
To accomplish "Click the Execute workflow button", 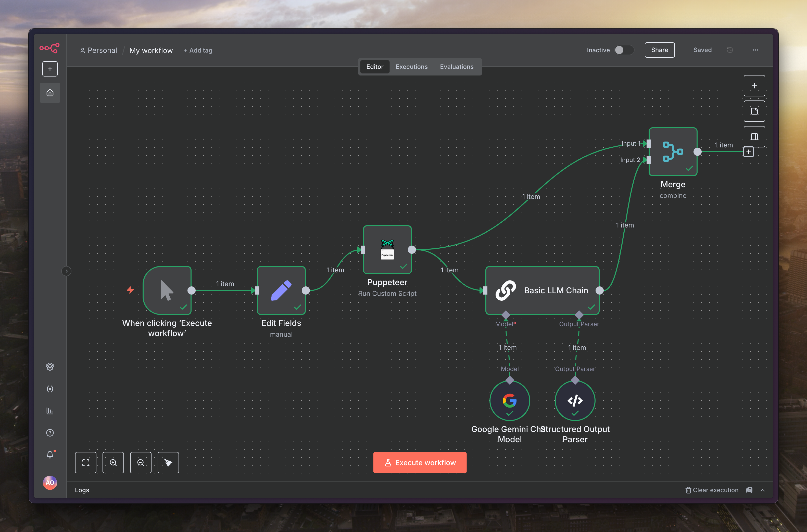I will (420, 462).
